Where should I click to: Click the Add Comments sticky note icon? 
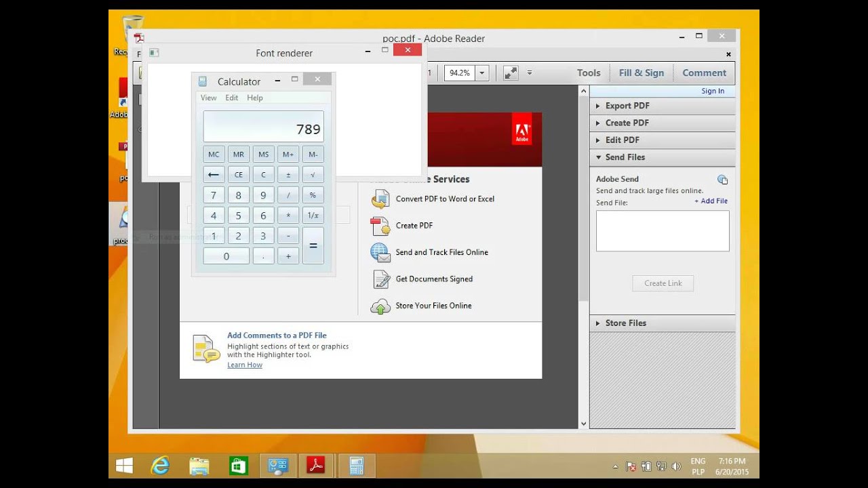pos(206,349)
